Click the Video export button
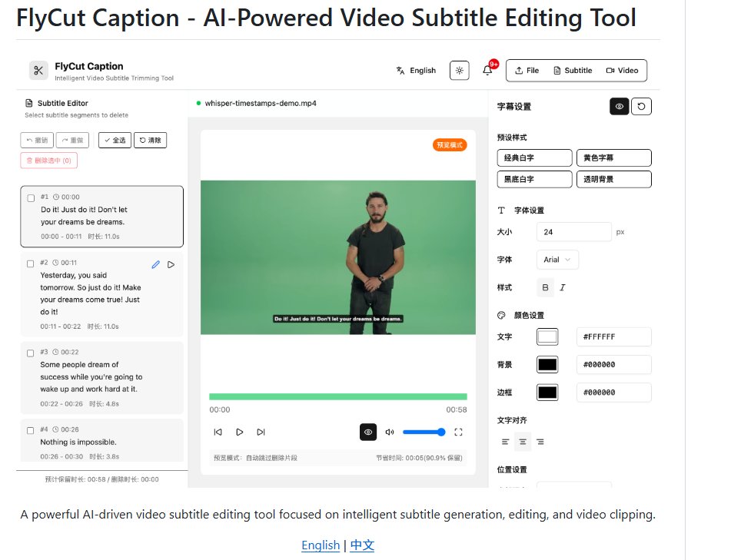 coord(622,71)
